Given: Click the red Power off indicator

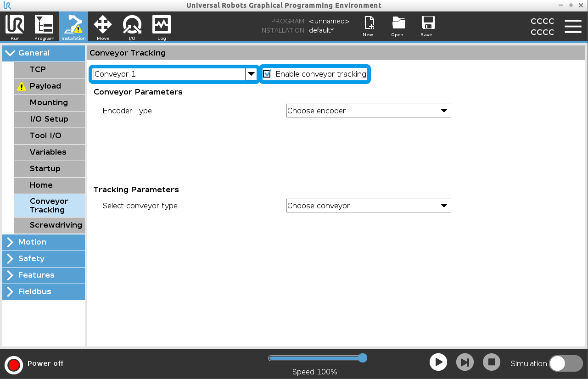Looking at the screenshot, I should click(14, 364).
